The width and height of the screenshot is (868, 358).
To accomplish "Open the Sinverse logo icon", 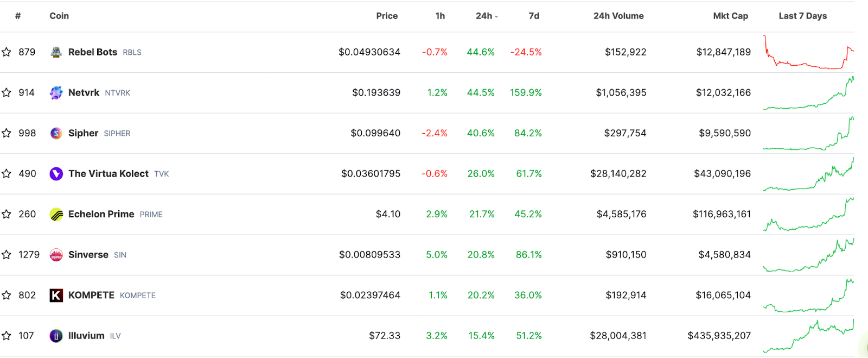I will tap(56, 255).
